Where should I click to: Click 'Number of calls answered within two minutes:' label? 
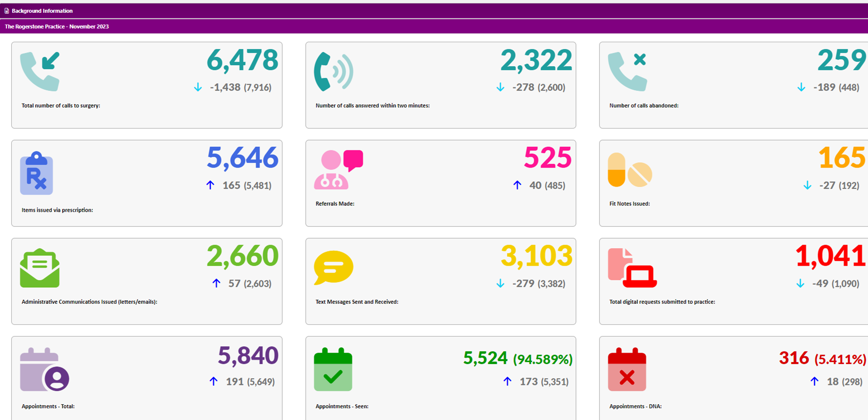tap(372, 105)
